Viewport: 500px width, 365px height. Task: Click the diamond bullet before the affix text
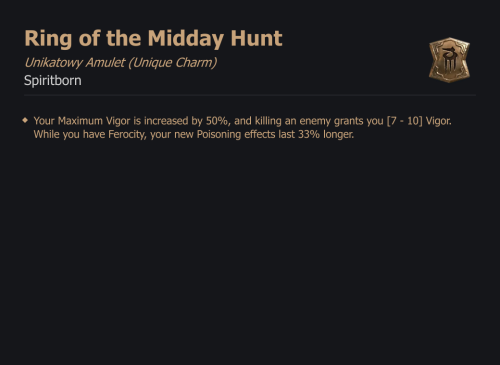pos(25,120)
